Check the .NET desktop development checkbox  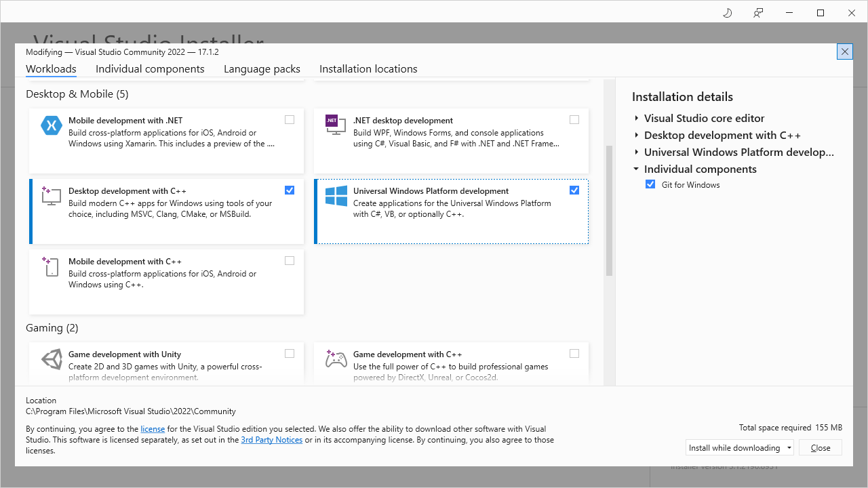[574, 120]
